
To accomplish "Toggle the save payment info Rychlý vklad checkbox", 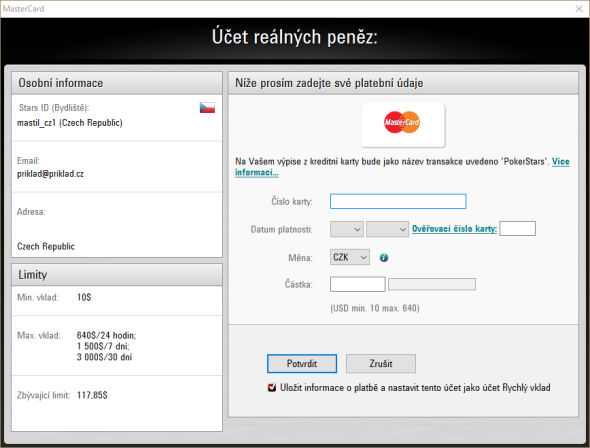I will tap(272, 387).
